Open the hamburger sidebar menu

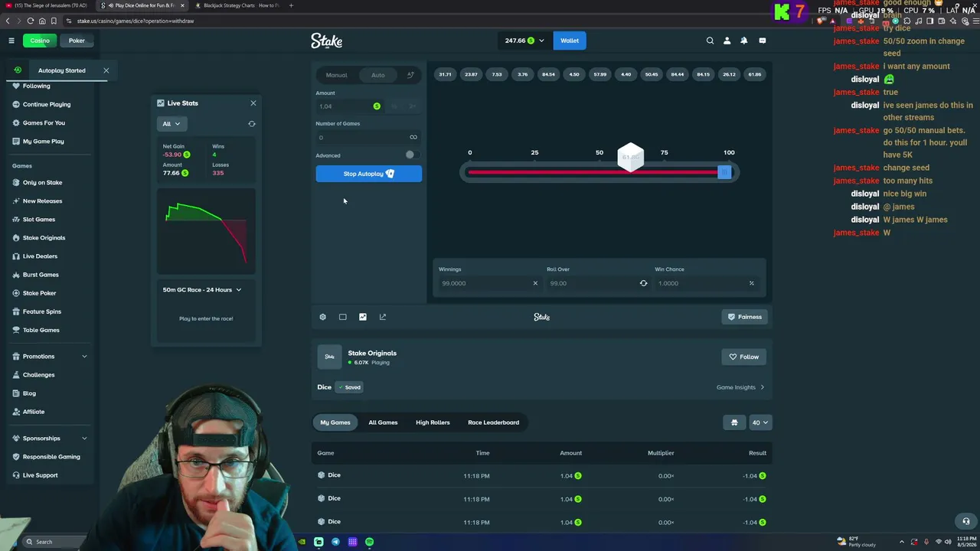pyautogui.click(x=11, y=41)
